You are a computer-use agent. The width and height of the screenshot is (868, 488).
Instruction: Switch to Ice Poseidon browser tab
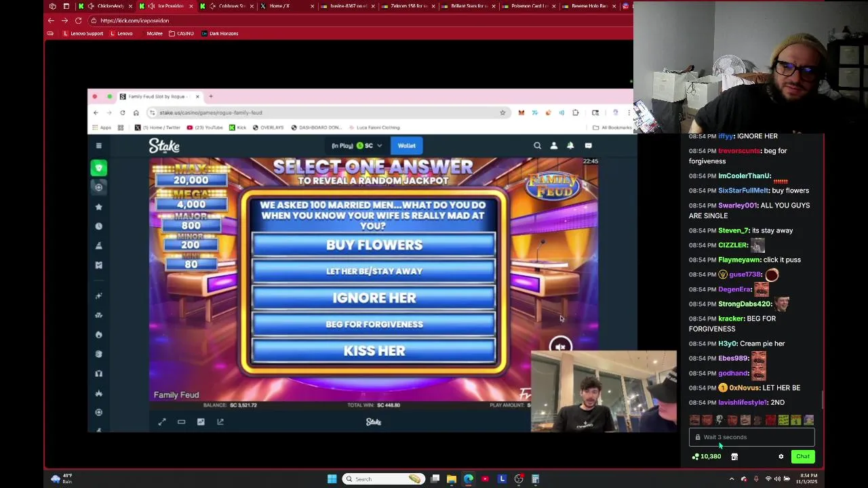tap(166, 6)
